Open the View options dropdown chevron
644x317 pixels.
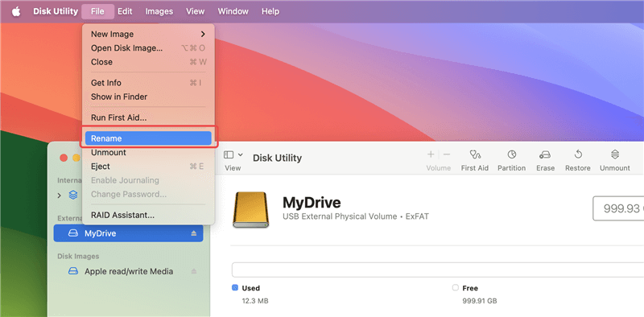(x=240, y=154)
